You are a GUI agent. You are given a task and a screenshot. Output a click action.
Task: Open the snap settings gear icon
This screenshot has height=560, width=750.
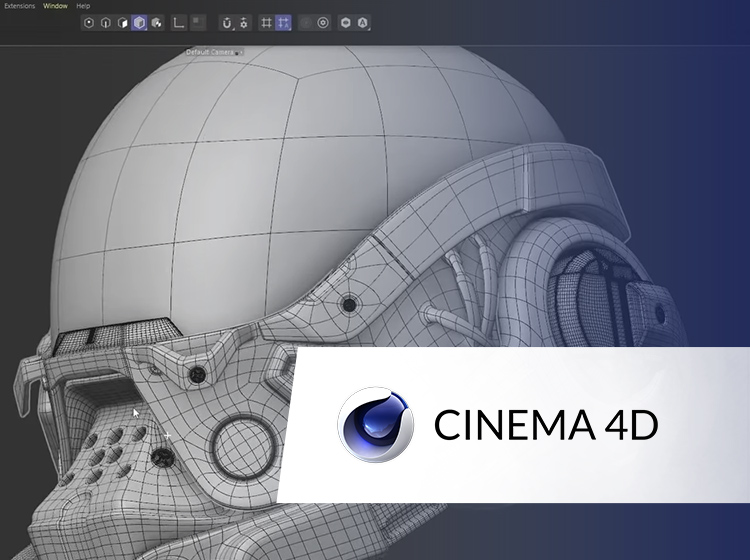(243, 22)
